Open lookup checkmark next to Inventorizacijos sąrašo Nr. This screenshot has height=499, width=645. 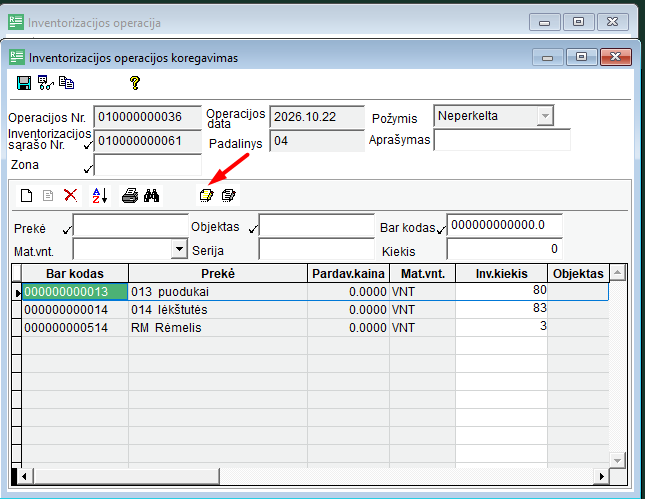88,145
